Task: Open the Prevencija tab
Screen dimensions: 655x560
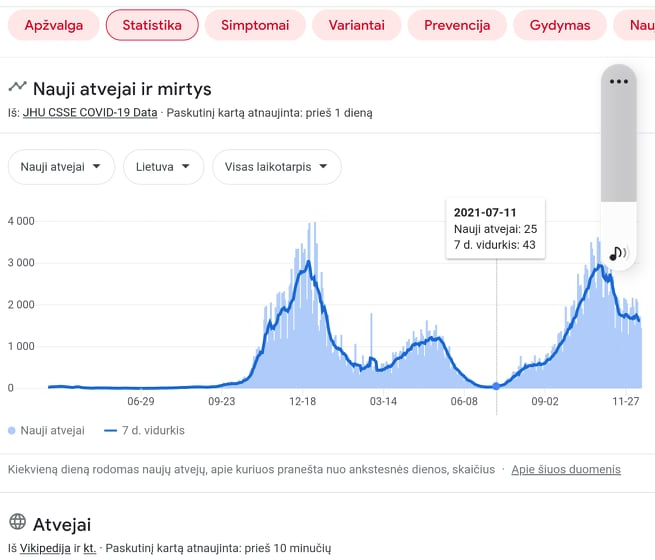Action: [x=457, y=25]
